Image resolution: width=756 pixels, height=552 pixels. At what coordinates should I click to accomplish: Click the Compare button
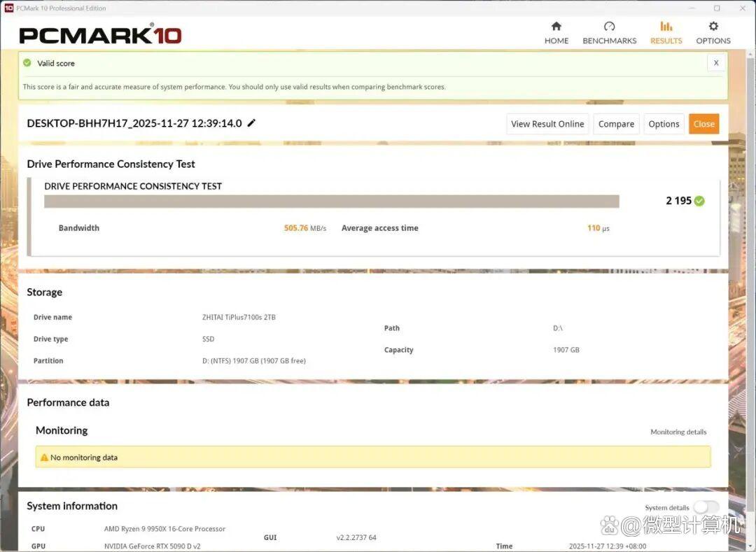pyautogui.click(x=616, y=124)
